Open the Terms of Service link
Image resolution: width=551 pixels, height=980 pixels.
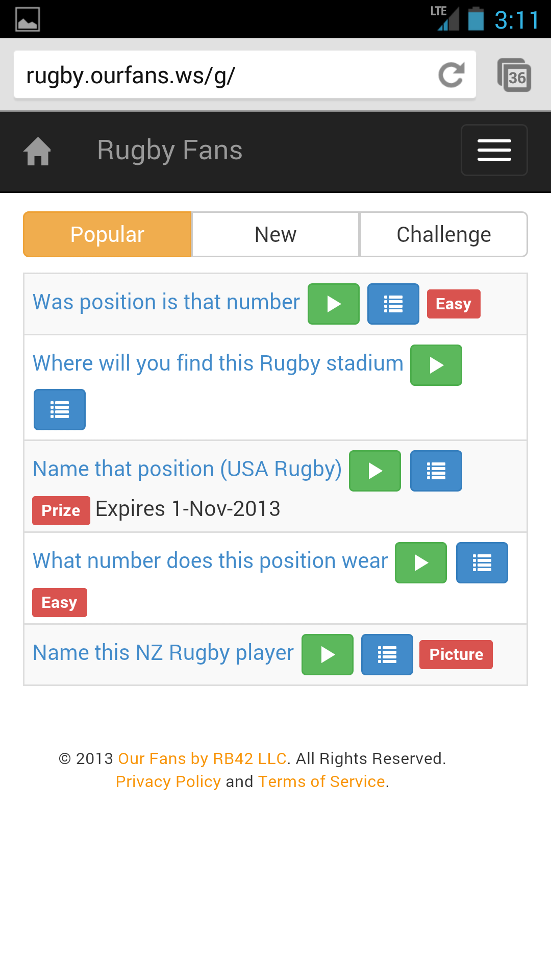(x=321, y=781)
